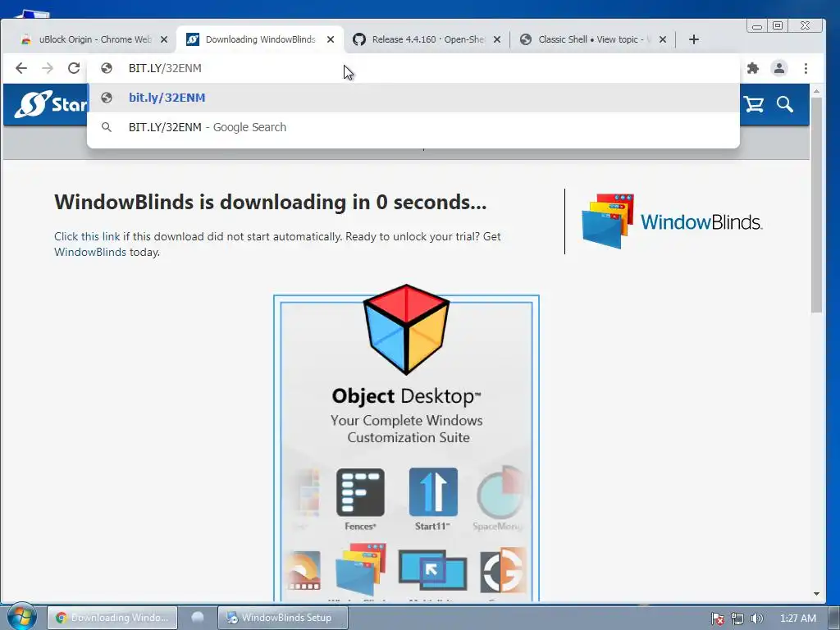Open the WindowBlinds Setup taskbar button
This screenshot has width=840, height=630.
click(x=283, y=617)
